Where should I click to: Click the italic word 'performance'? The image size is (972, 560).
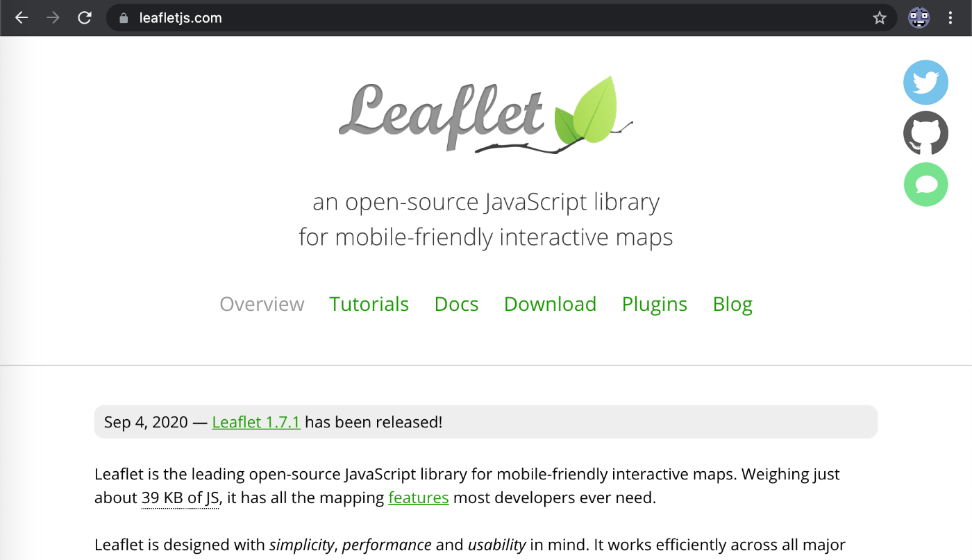click(x=387, y=545)
